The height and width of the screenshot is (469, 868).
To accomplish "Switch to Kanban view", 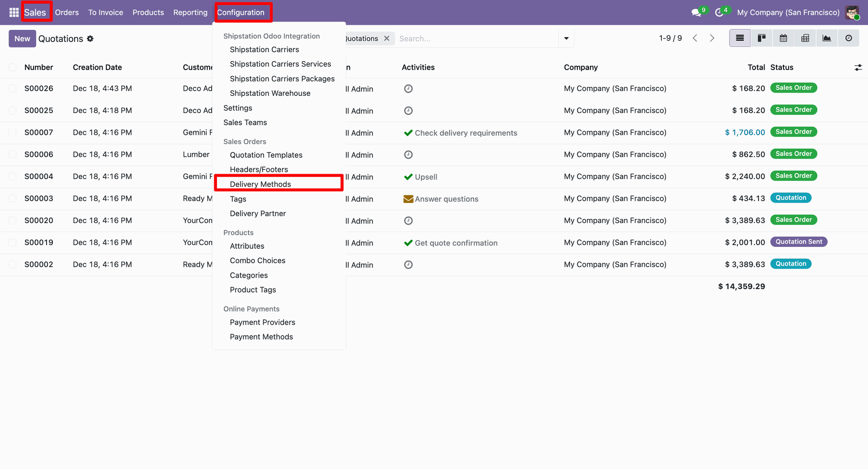I will tap(761, 38).
